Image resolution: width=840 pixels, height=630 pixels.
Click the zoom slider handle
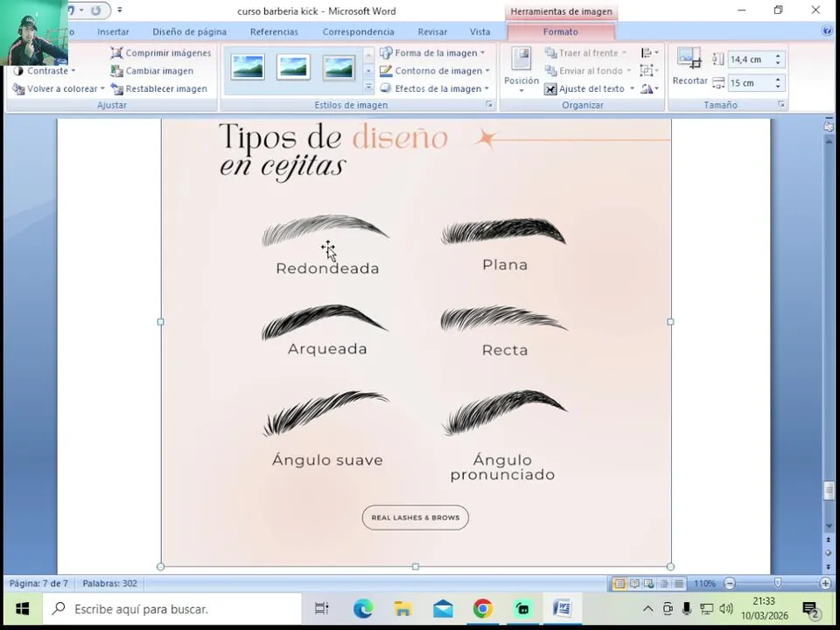tap(778, 583)
